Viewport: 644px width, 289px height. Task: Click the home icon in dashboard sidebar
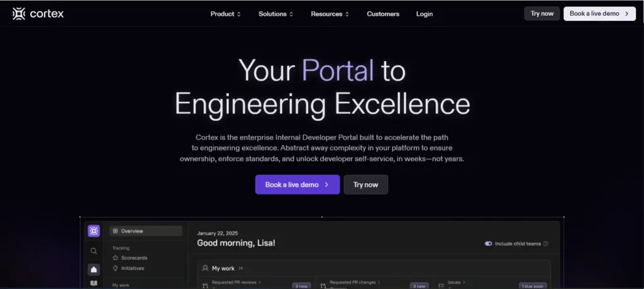click(94, 269)
